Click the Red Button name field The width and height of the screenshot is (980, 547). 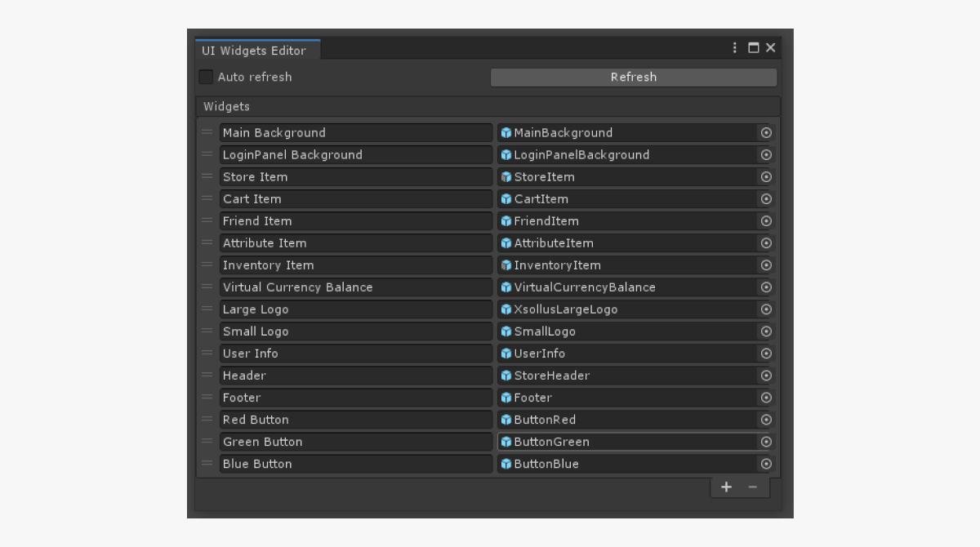click(355, 420)
